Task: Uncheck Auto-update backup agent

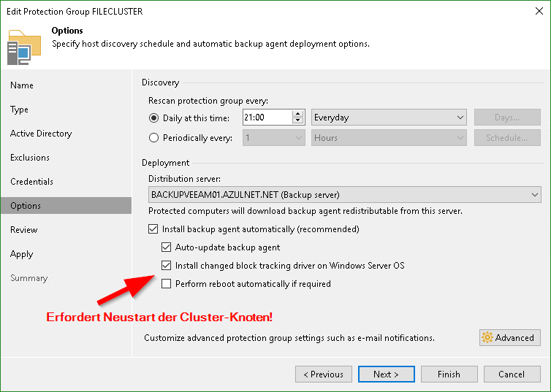Action: pyautogui.click(x=166, y=247)
